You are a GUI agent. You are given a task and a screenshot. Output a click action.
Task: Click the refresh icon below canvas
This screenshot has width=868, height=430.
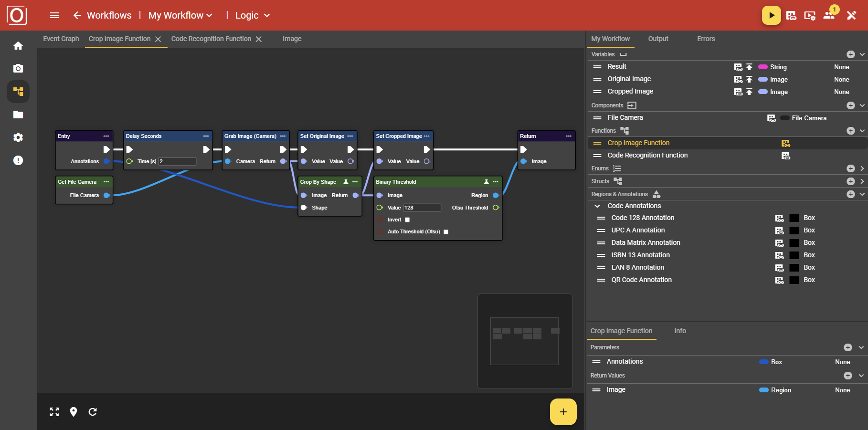[93, 412]
